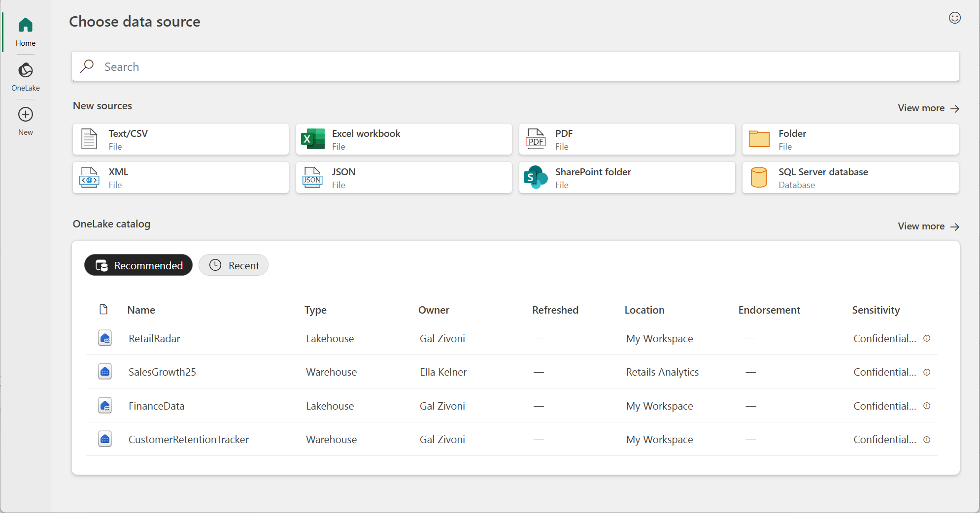Select the SharePoint folder icon

click(x=536, y=177)
